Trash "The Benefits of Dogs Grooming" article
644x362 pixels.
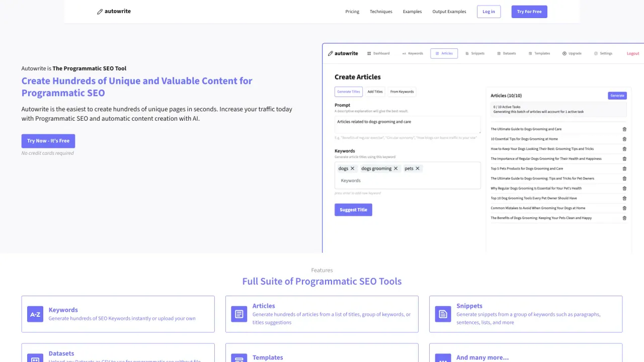(624, 218)
